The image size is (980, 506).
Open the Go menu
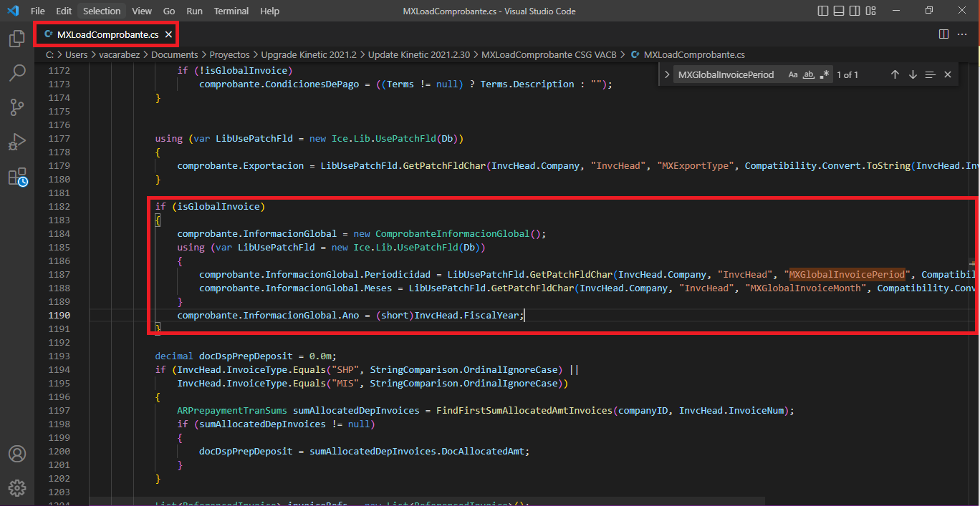(x=169, y=11)
